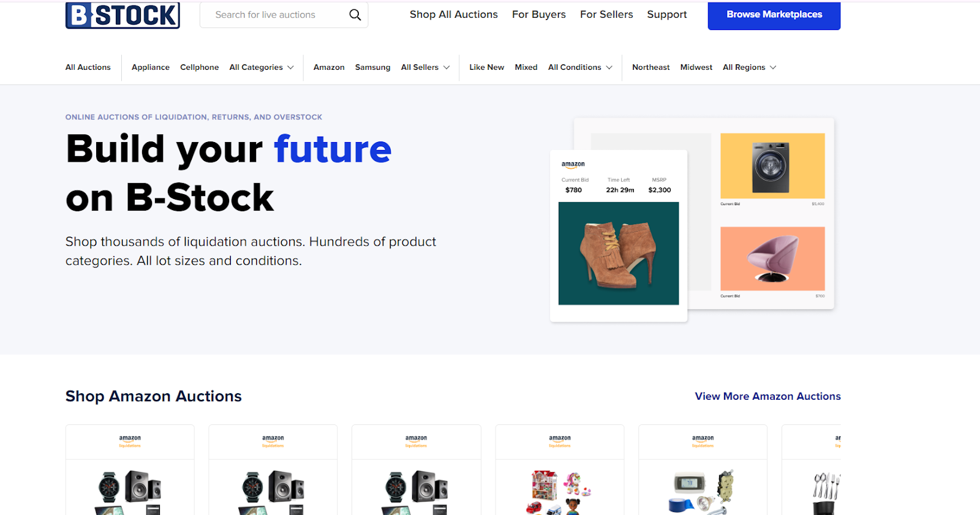Open the All Regions dropdown
The image size is (980, 515).
coord(749,67)
